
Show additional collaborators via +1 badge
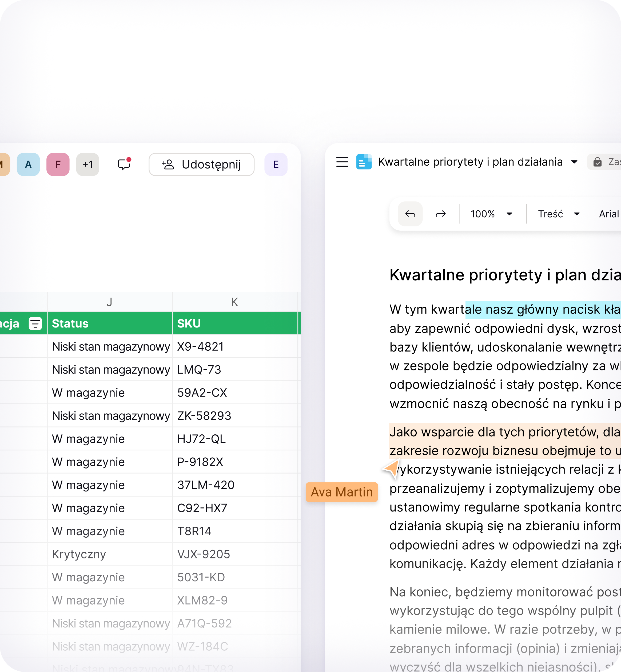click(x=88, y=164)
